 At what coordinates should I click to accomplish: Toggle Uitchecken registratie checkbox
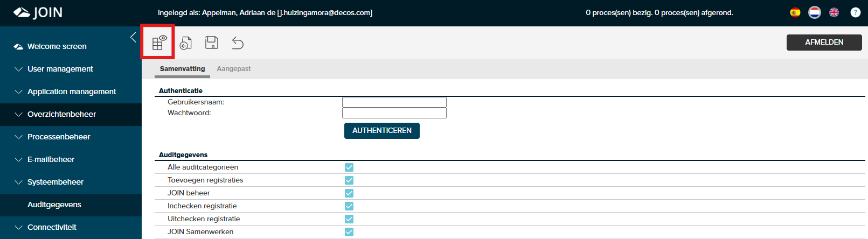coord(349,219)
